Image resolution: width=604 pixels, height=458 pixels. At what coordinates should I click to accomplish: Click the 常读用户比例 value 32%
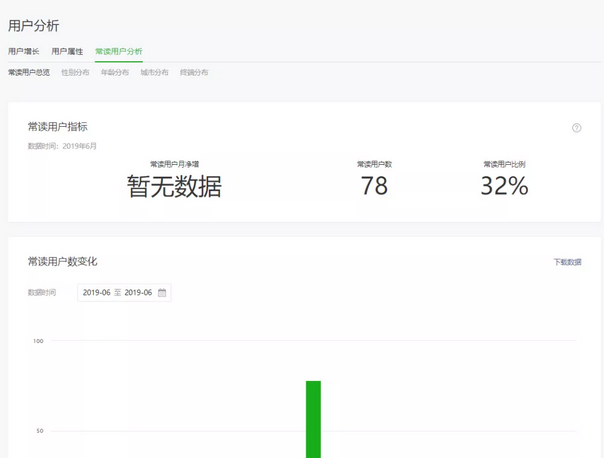pyautogui.click(x=504, y=186)
